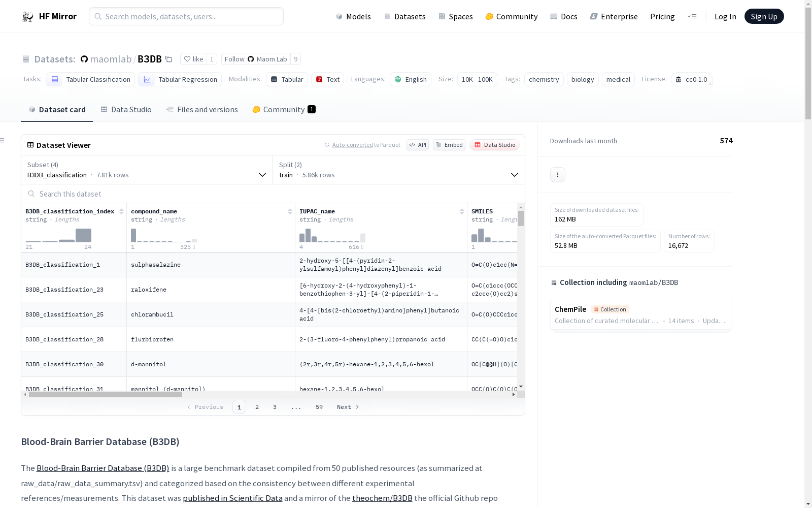Click the table's vertical scrollbar thumb
812x508 pixels.
(x=521, y=218)
